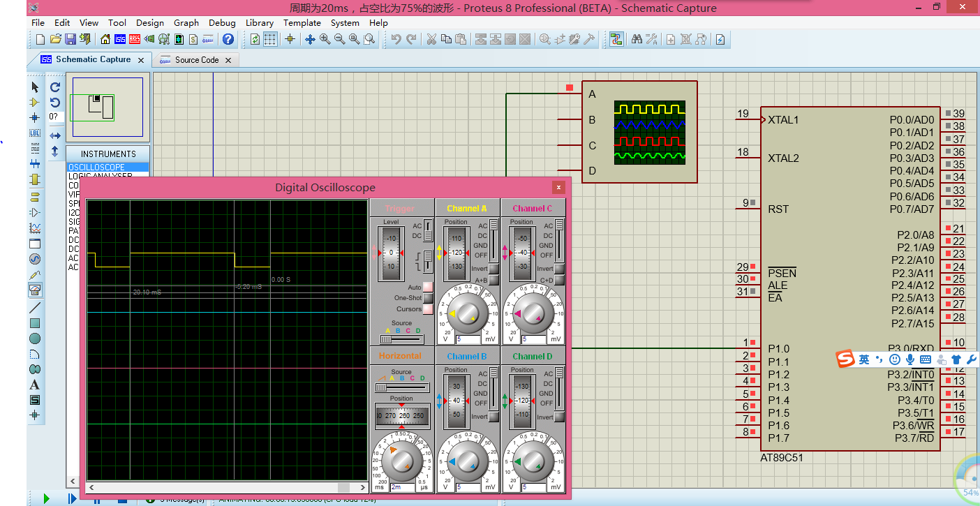Toggle the A+B button in Channel A
The image size is (980, 506).
[493, 280]
